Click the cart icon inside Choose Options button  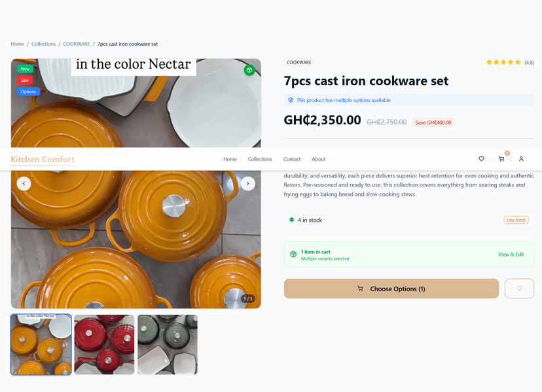(361, 289)
